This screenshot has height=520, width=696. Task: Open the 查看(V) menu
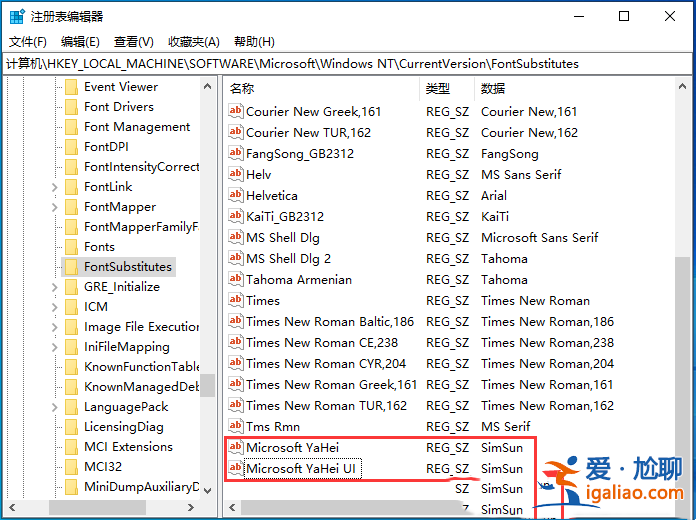point(134,42)
